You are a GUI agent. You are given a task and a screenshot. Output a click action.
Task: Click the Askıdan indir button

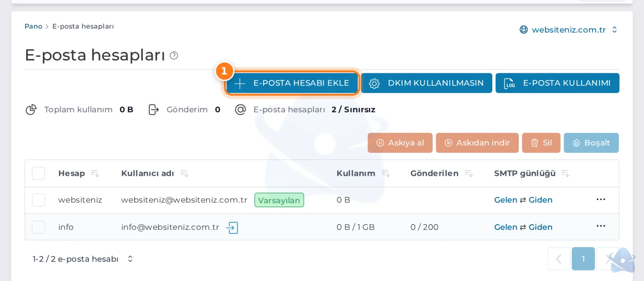[477, 143]
